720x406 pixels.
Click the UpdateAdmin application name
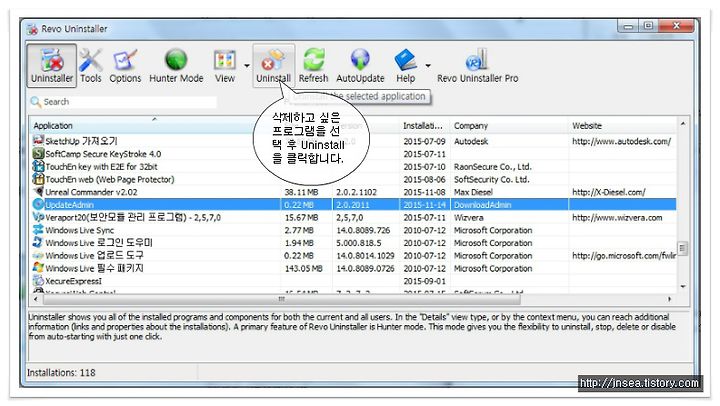(x=69, y=205)
